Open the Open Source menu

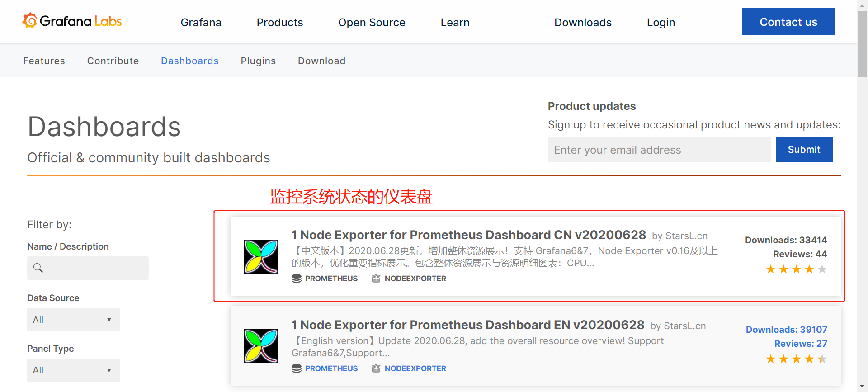tap(372, 22)
